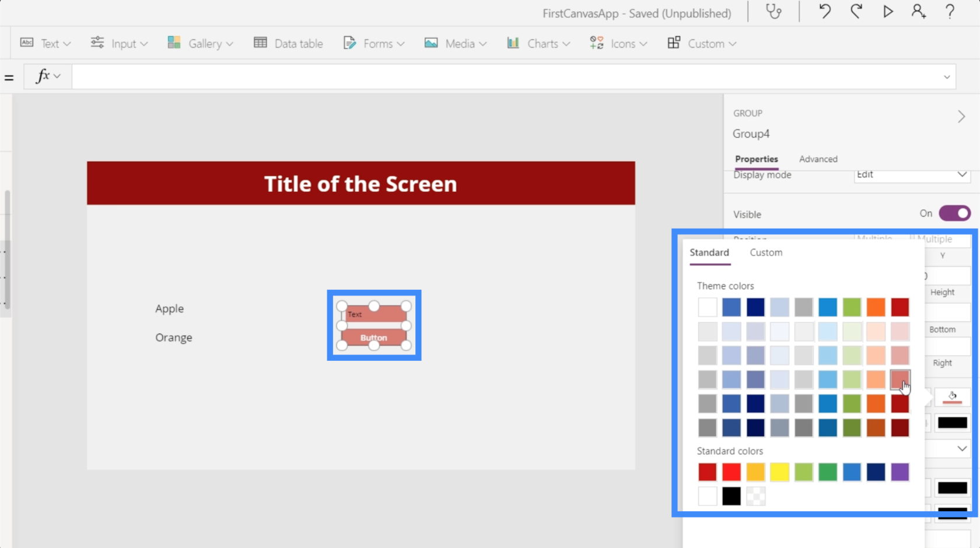Expand the formula bar chevron
This screenshot has height=548, width=980.
pos(946,77)
